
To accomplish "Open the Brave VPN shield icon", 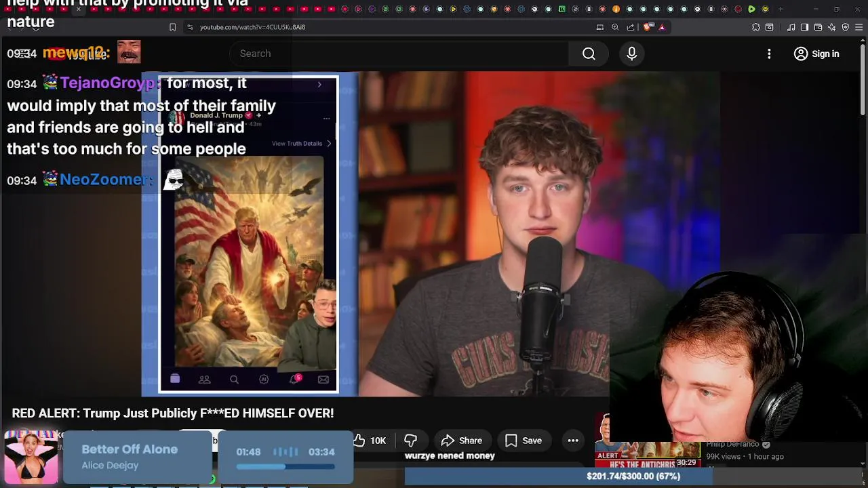I will (846, 27).
